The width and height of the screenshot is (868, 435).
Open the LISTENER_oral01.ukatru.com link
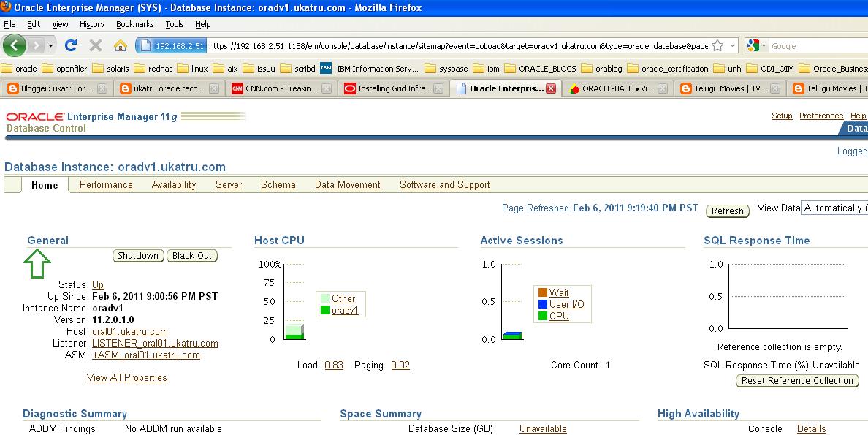155,344
